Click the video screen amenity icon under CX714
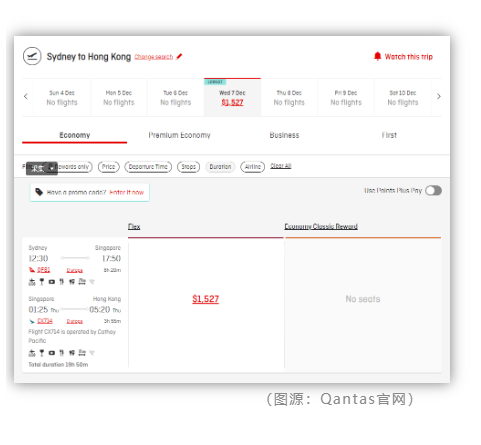The width and height of the screenshot is (481, 445). coord(52,353)
